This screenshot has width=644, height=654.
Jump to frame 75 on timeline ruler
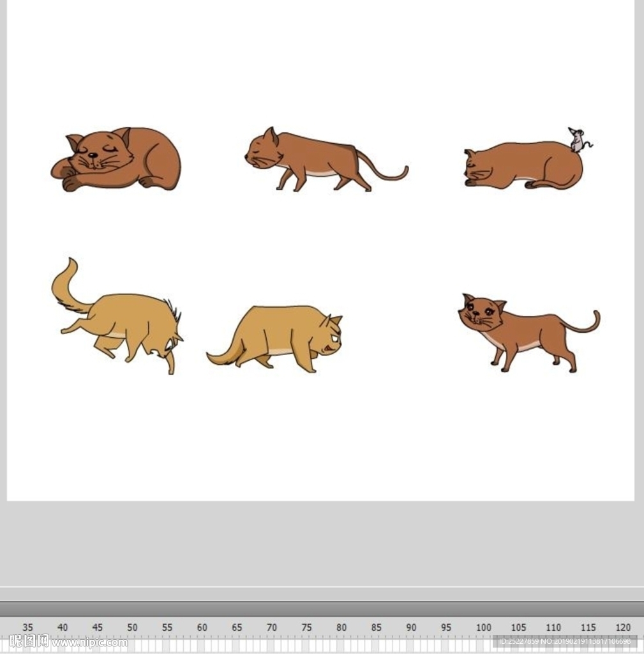(x=307, y=627)
